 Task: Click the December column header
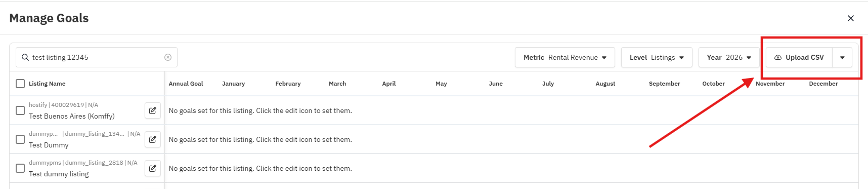click(823, 84)
